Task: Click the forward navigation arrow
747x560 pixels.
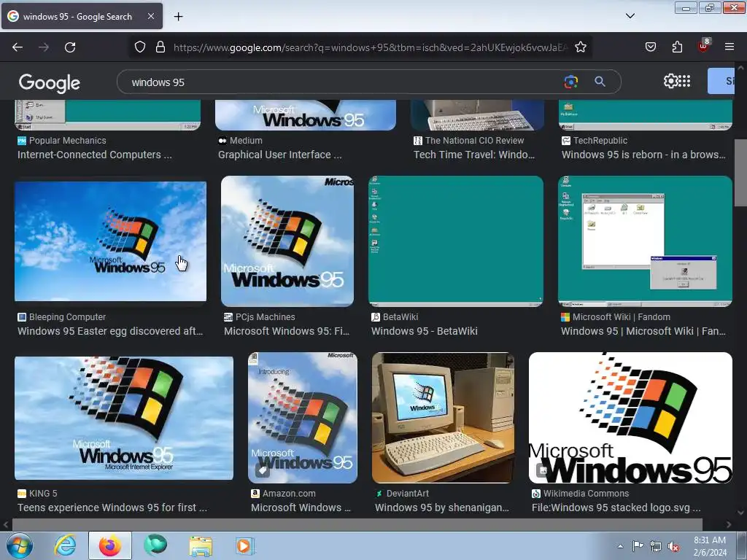Action: [x=44, y=47]
